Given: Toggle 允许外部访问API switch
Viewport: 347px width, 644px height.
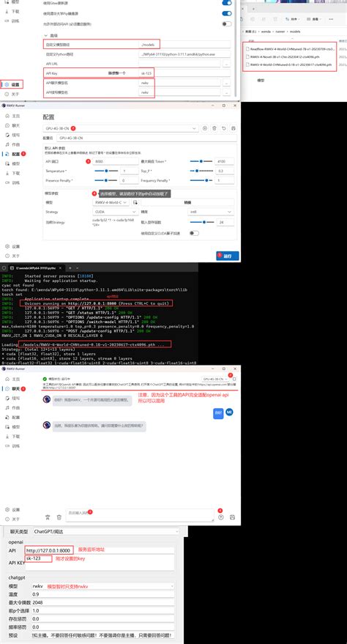Looking at the screenshot, I should click(226, 24).
